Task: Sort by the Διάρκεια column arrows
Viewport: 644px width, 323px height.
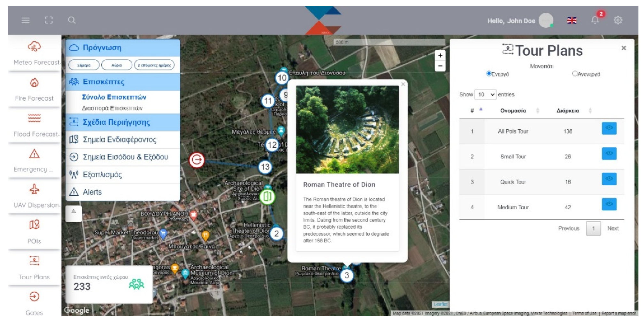Action: click(590, 110)
